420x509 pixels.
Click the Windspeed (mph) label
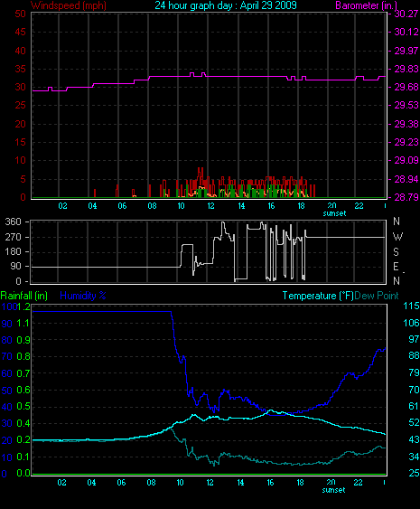point(68,5)
